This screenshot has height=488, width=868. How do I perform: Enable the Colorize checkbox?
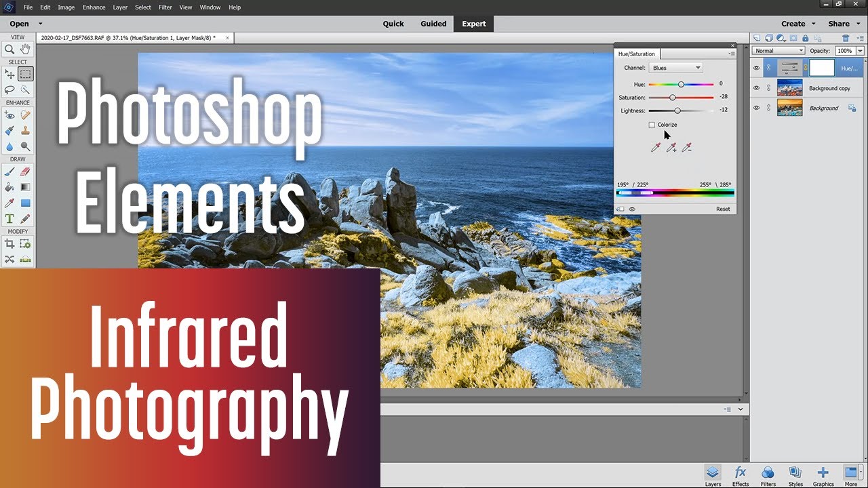click(x=652, y=125)
